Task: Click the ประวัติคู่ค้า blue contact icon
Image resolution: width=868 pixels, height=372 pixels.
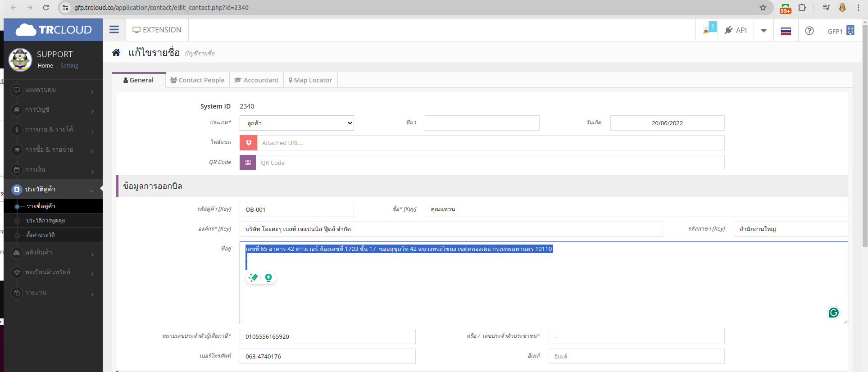Action: coord(17,190)
